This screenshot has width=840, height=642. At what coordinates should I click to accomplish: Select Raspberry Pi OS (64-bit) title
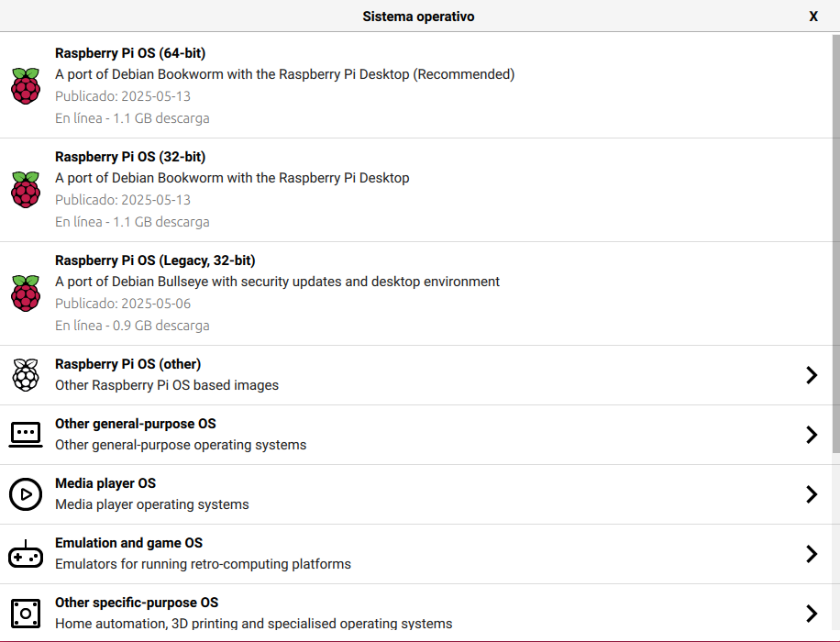point(130,53)
